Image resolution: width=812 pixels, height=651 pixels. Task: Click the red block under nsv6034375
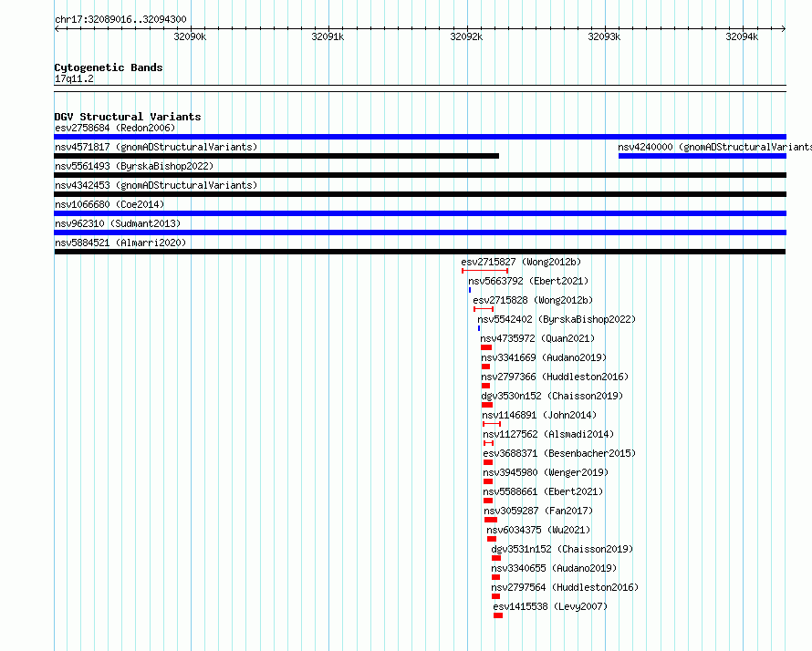[x=492, y=539]
